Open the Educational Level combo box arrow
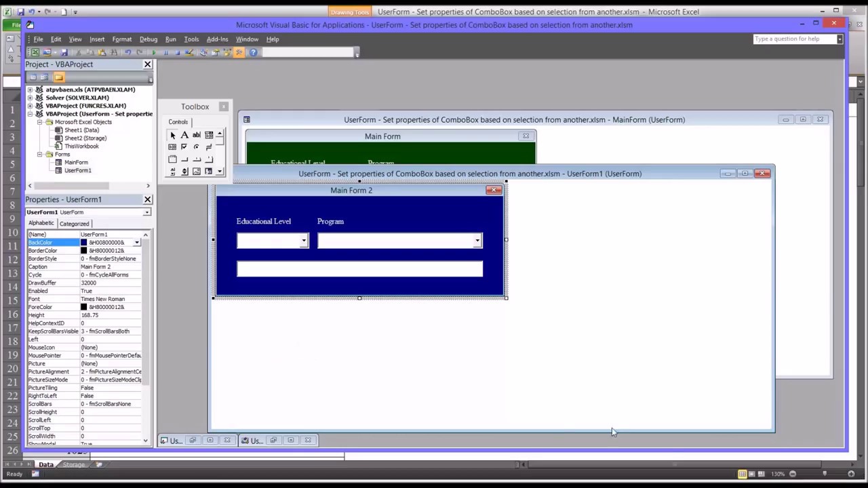This screenshot has width=868, height=488. pos(304,241)
